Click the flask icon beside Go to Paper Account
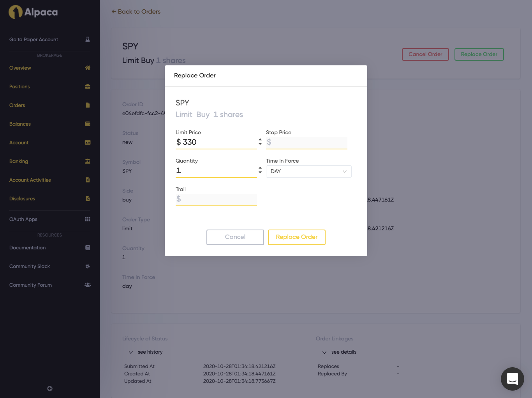The image size is (532, 398). (x=88, y=39)
